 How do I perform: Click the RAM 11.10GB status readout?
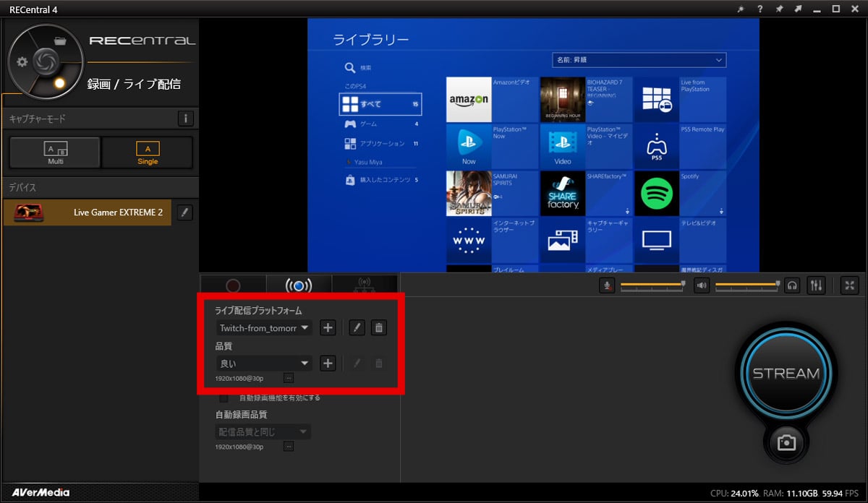tap(791, 493)
